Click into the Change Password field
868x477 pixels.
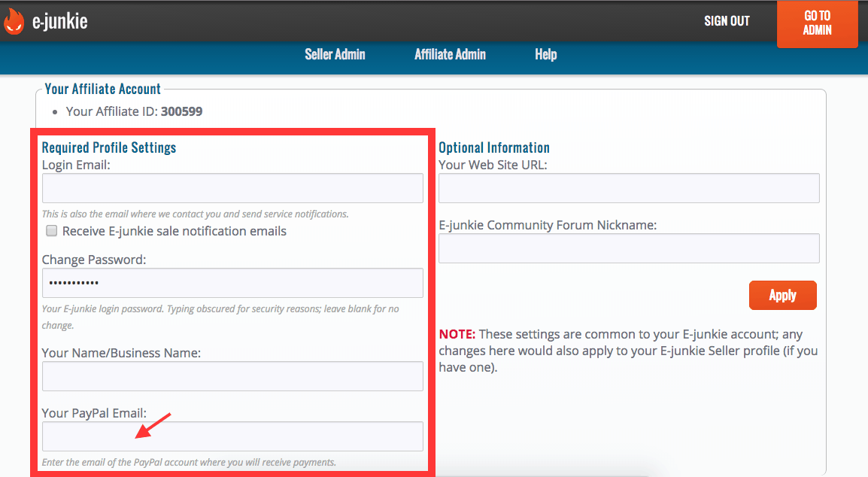(232, 283)
